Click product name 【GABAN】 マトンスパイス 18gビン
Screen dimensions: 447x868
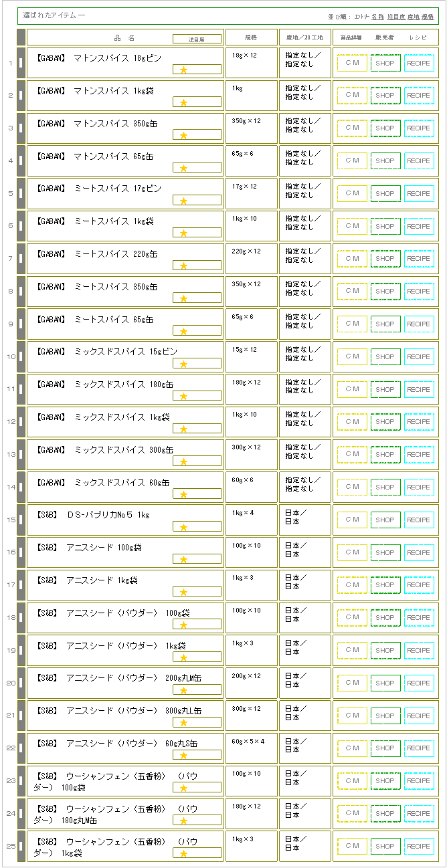tap(98, 58)
